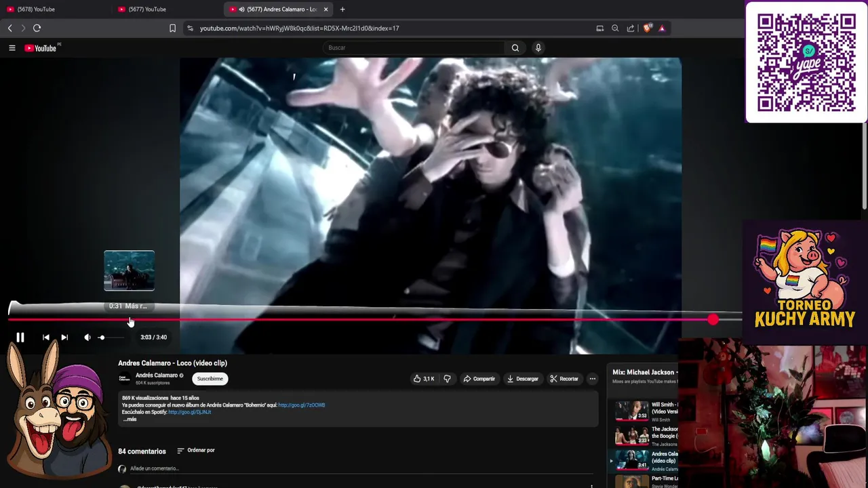
Task: Start voice search with microphone icon
Action: pyautogui.click(x=538, y=47)
